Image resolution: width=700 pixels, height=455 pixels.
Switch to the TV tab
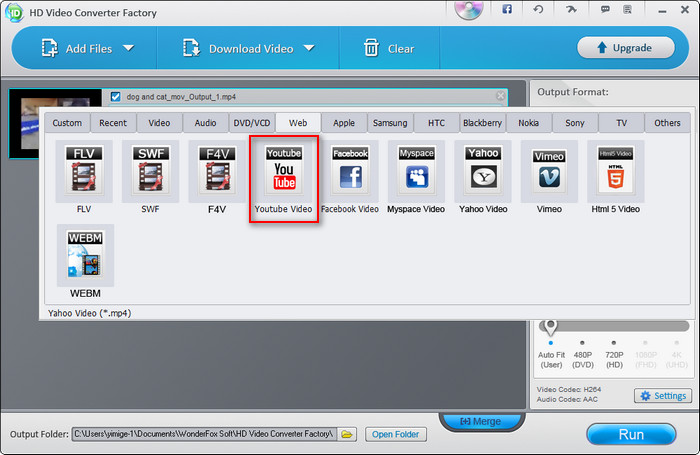click(x=621, y=123)
